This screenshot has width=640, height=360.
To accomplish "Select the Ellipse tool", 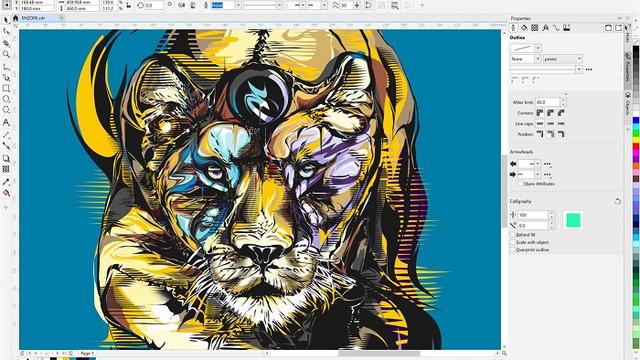I will tap(6, 99).
